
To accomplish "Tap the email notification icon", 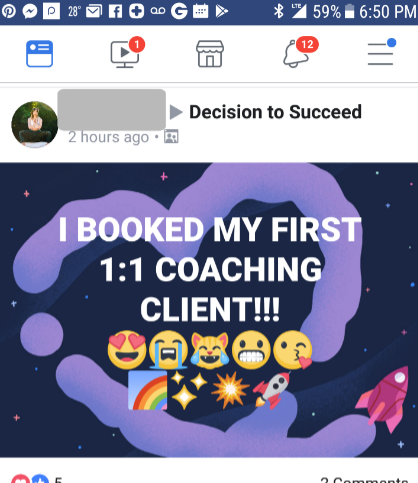I will 94,12.
